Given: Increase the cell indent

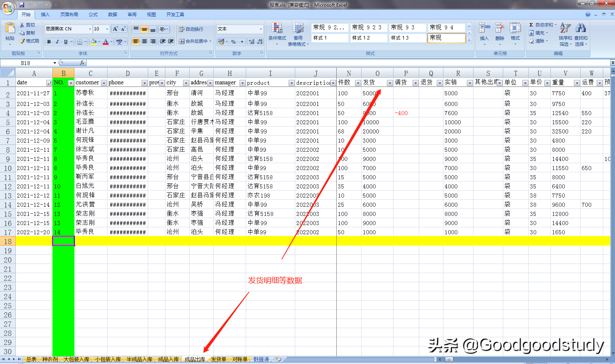Looking at the screenshot, I should [171, 41].
